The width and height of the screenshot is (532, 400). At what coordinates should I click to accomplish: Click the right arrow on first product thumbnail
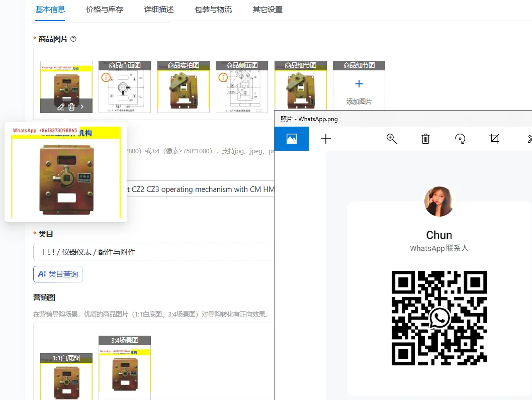(x=82, y=107)
